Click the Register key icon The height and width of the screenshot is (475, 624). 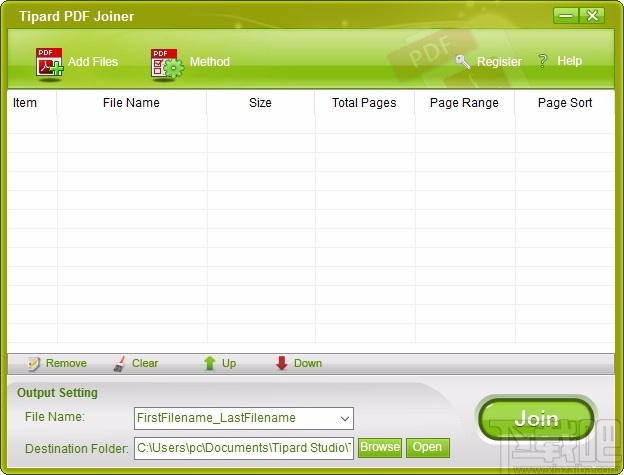462,62
